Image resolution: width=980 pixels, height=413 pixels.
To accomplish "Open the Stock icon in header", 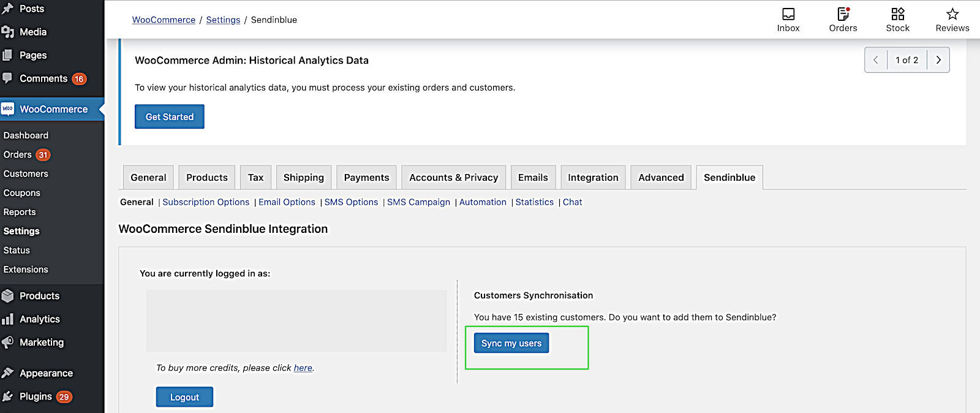I will pos(898,14).
